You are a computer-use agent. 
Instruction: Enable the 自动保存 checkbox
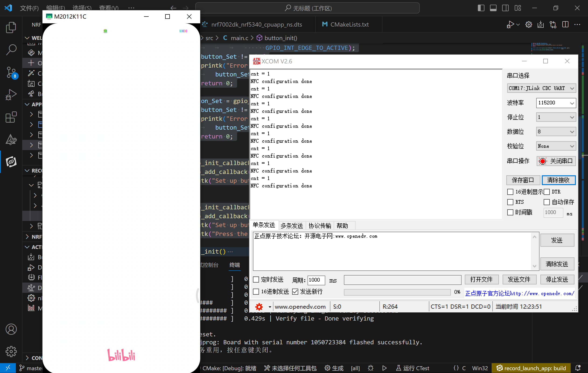tap(546, 202)
